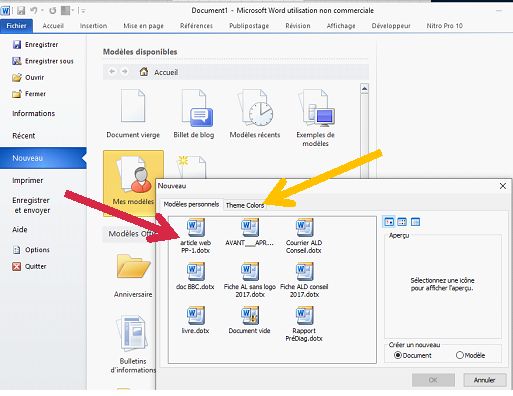The height and width of the screenshot is (396, 513).
Task: Open the Publipostage ribbon tab
Action: (249, 26)
